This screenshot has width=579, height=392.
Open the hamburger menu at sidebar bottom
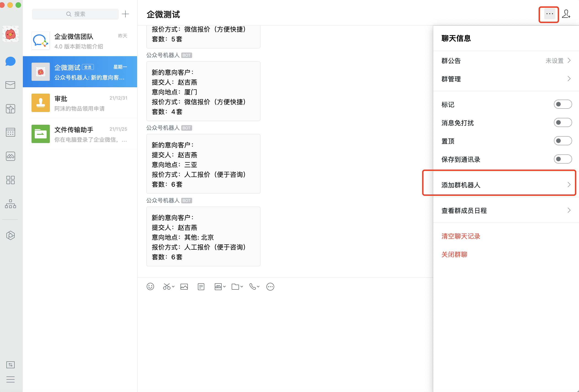(x=11, y=379)
